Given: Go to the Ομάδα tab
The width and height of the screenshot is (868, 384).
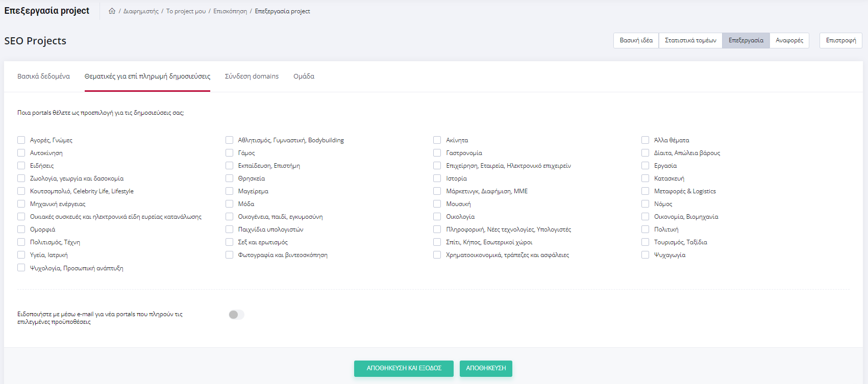Looking at the screenshot, I should click(304, 76).
